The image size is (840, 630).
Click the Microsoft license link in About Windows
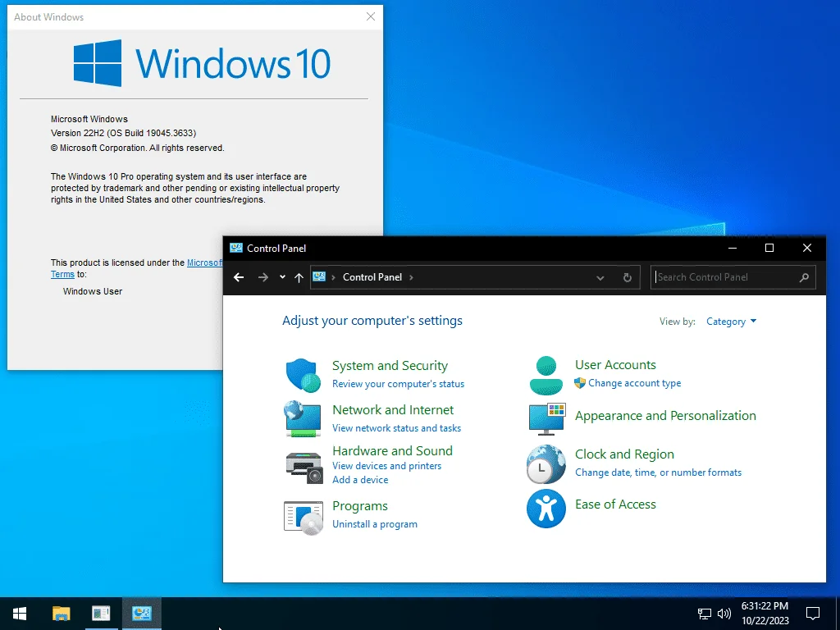tap(204, 262)
